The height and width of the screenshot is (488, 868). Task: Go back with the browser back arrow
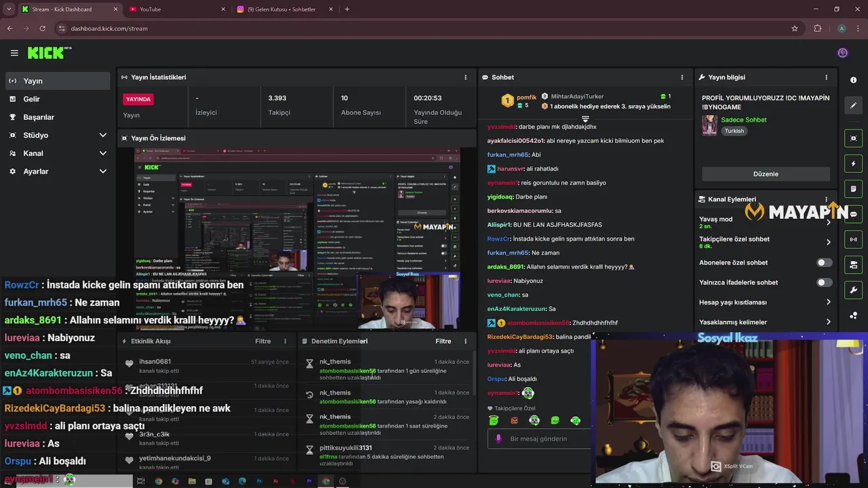pyautogui.click(x=9, y=28)
